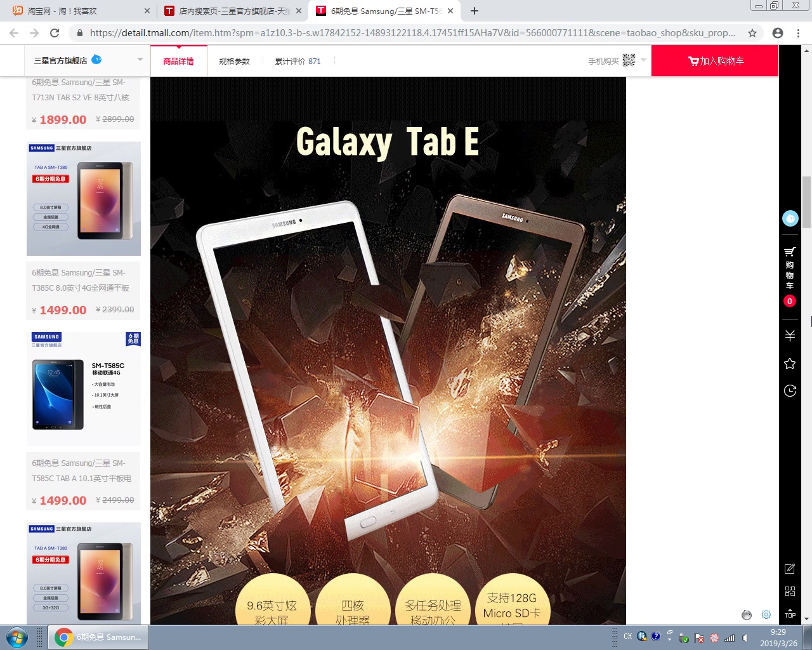812x650 pixels.
Task: Reload the current Tmall page
Action: pyautogui.click(x=55, y=33)
